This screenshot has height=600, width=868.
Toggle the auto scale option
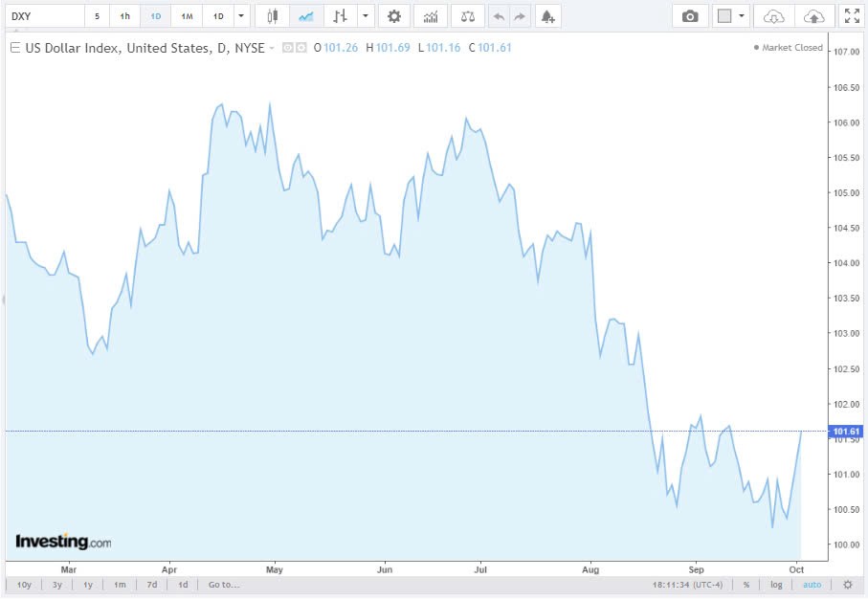[x=812, y=585]
